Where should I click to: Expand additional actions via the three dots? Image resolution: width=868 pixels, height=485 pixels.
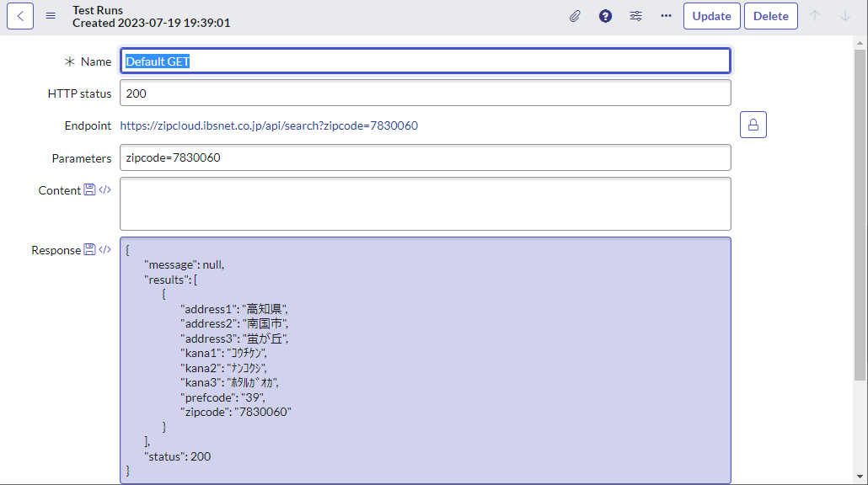point(666,15)
